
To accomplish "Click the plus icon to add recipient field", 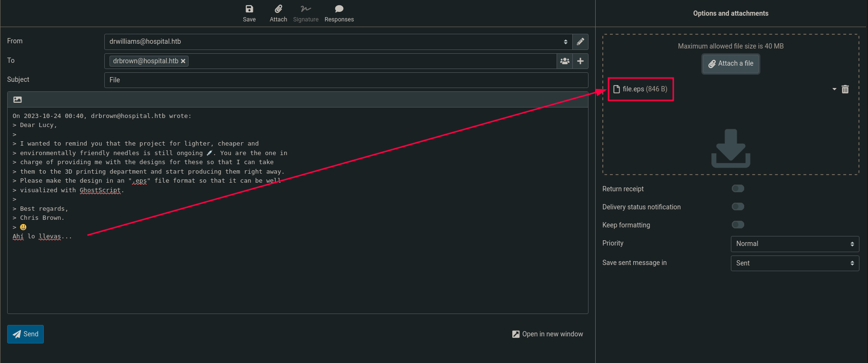I will [x=580, y=61].
